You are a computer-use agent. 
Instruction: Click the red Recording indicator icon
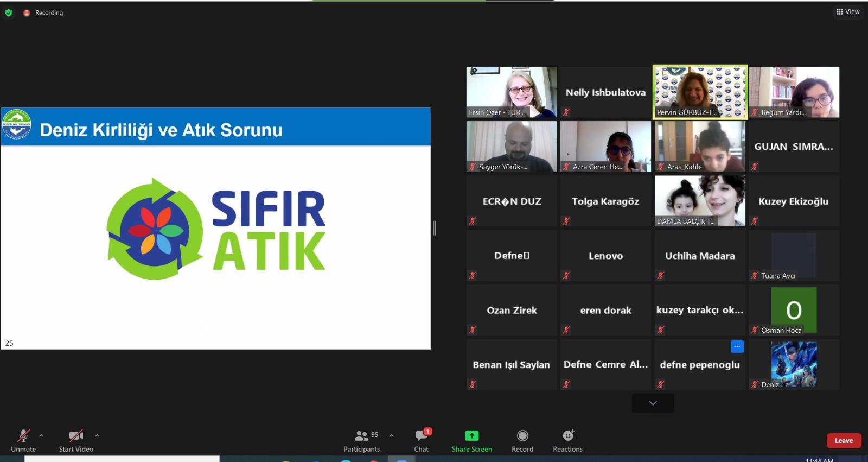(26, 12)
